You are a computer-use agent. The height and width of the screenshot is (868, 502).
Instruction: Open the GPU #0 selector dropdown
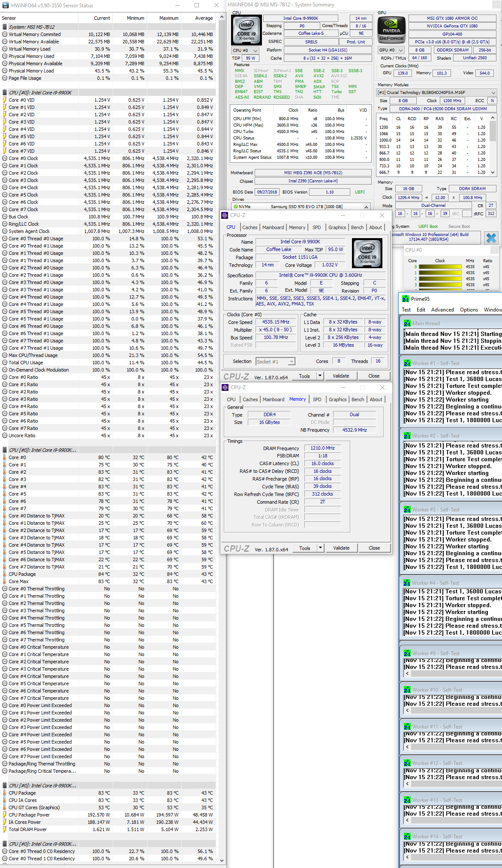(x=392, y=50)
